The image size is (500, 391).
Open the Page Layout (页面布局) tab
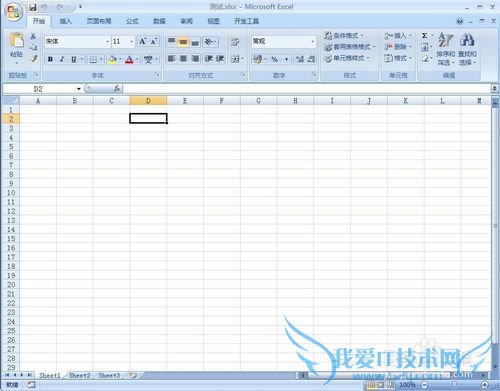(99, 21)
